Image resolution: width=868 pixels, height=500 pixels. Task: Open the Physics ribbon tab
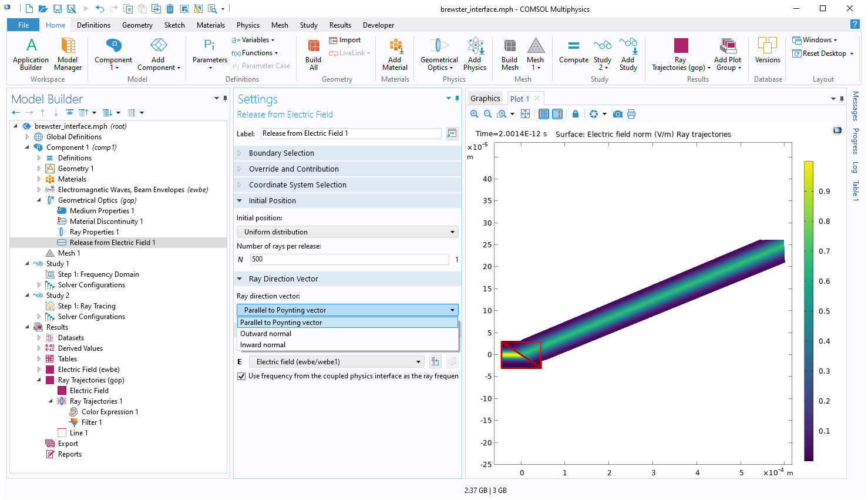(x=248, y=25)
